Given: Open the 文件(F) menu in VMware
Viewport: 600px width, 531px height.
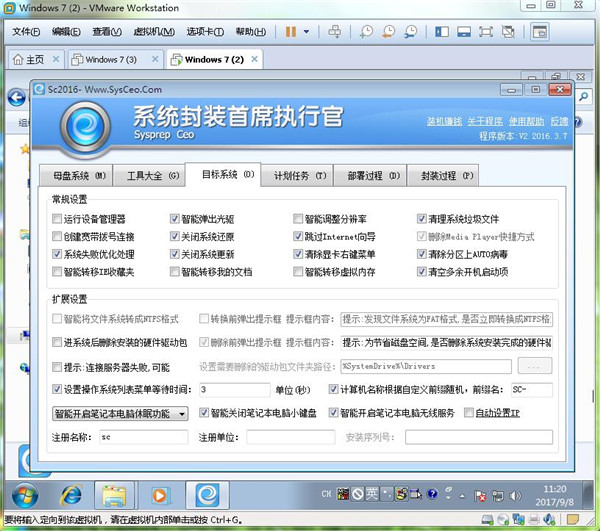Looking at the screenshot, I should pos(26,32).
